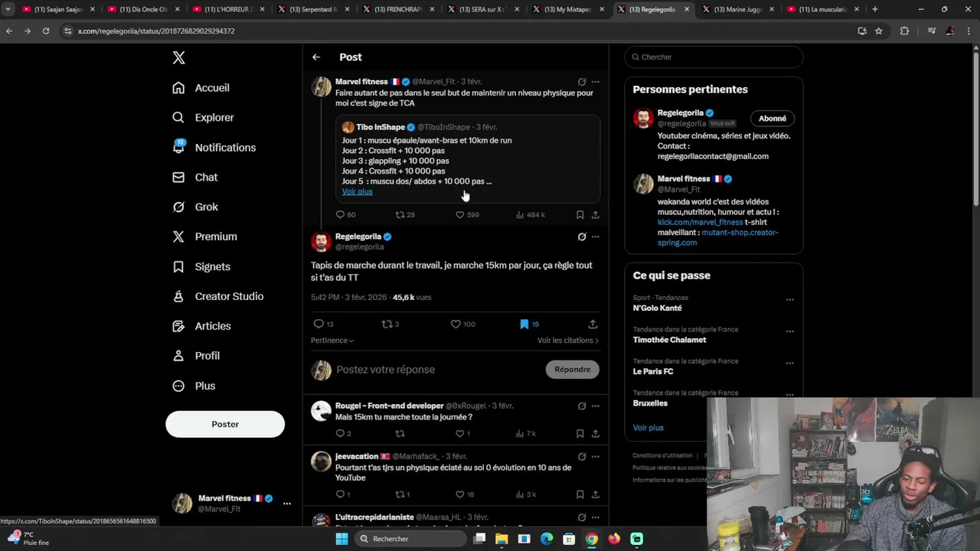Reply icon on Regelegorila post (13)

[323, 324]
